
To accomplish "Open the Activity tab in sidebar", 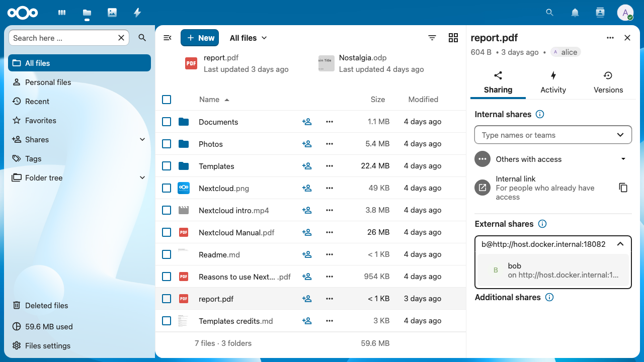I will click(553, 83).
